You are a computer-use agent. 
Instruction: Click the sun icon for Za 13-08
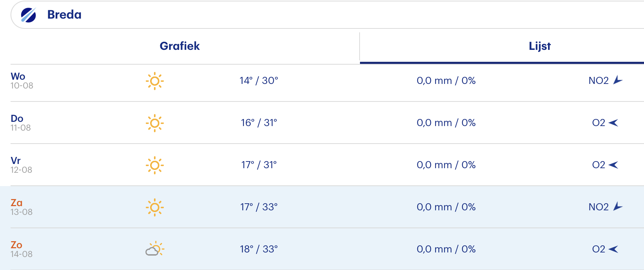[x=155, y=208]
